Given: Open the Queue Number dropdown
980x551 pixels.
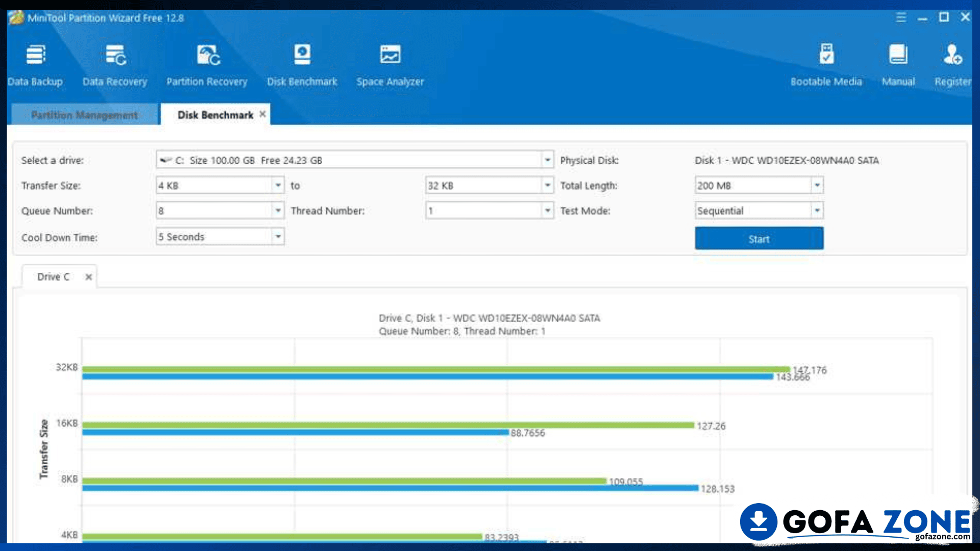Looking at the screenshot, I should pyautogui.click(x=278, y=211).
